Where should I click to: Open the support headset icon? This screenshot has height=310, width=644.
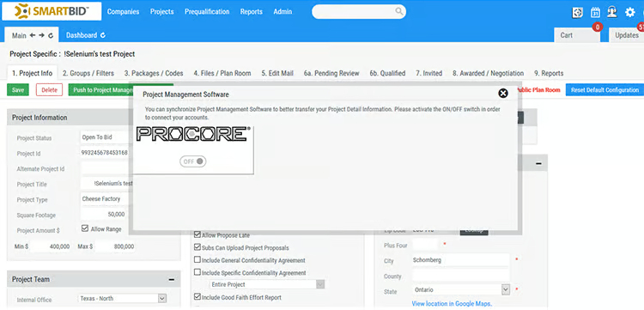[x=612, y=12]
